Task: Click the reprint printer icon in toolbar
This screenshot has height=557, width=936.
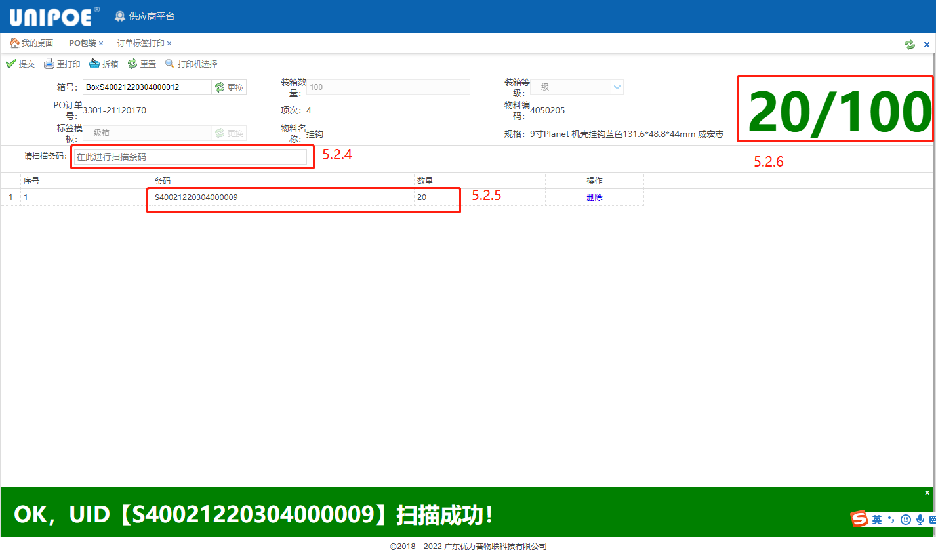Action: [x=49, y=64]
